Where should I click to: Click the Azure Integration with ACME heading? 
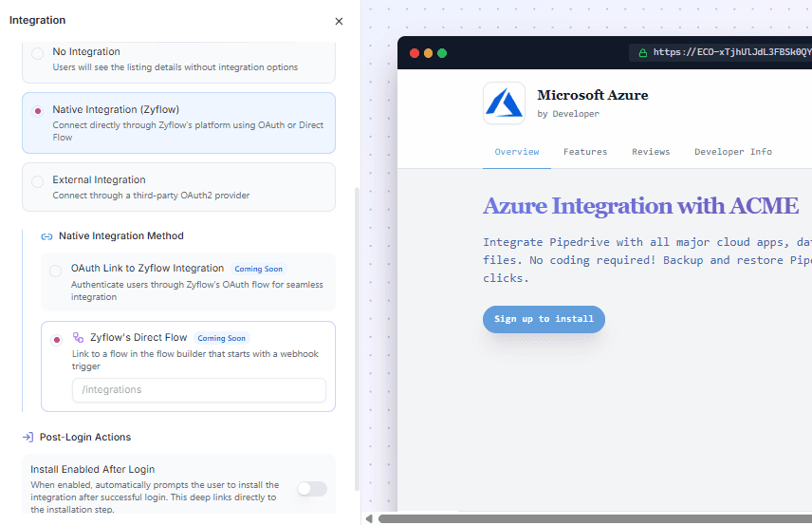pyautogui.click(x=640, y=206)
